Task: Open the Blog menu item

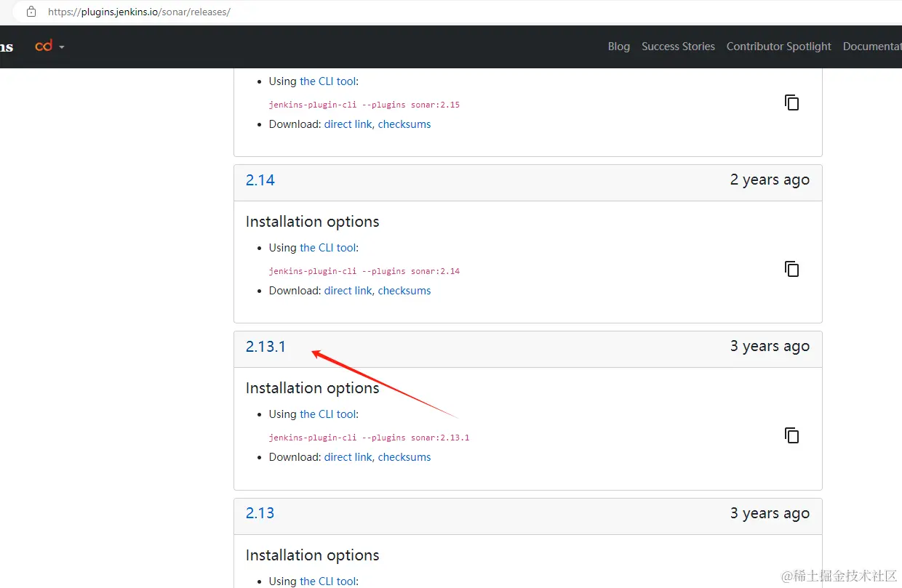Action: [619, 47]
